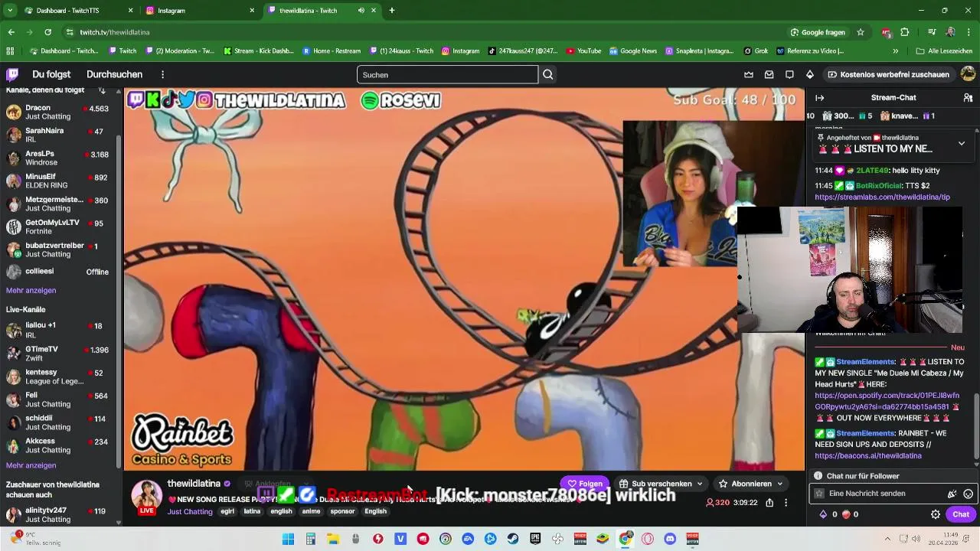Open Steam from the Windows taskbar
Screen dimensions: 980x551
[513, 539]
